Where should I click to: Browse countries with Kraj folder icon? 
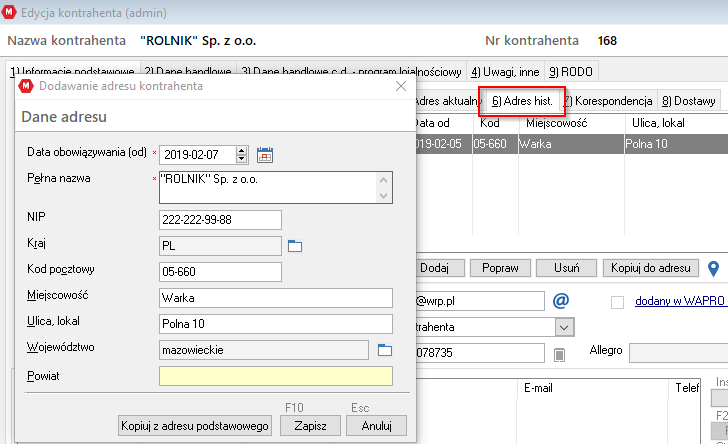[294, 246]
